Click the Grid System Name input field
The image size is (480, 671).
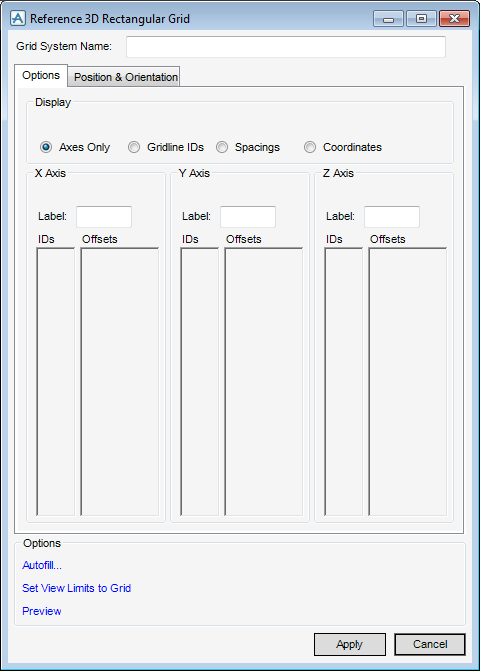286,47
